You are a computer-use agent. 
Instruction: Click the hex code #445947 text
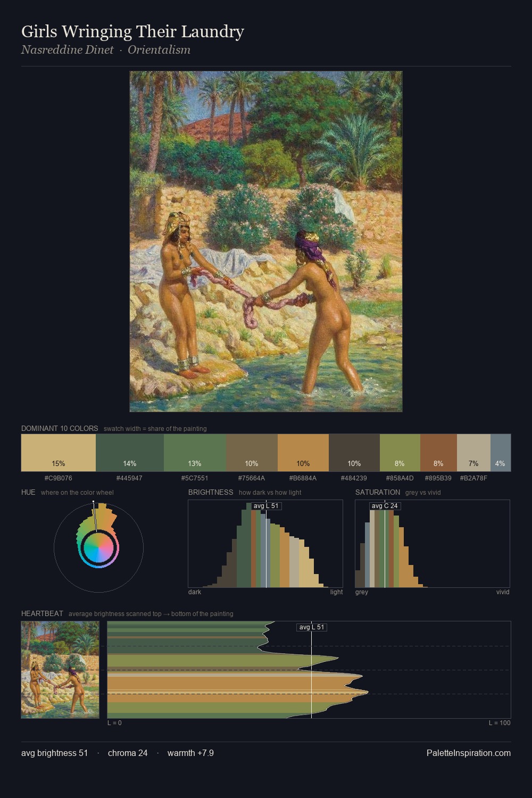click(130, 478)
